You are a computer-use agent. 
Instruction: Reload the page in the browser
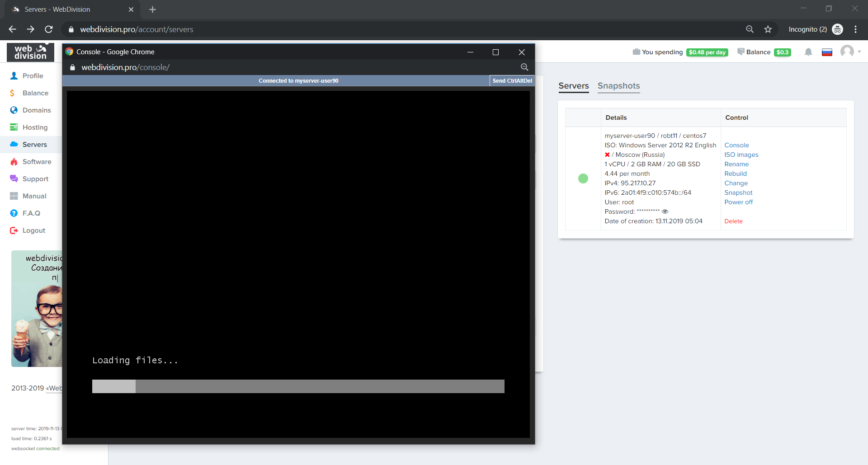pyautogui.click(x=49, y=29)
